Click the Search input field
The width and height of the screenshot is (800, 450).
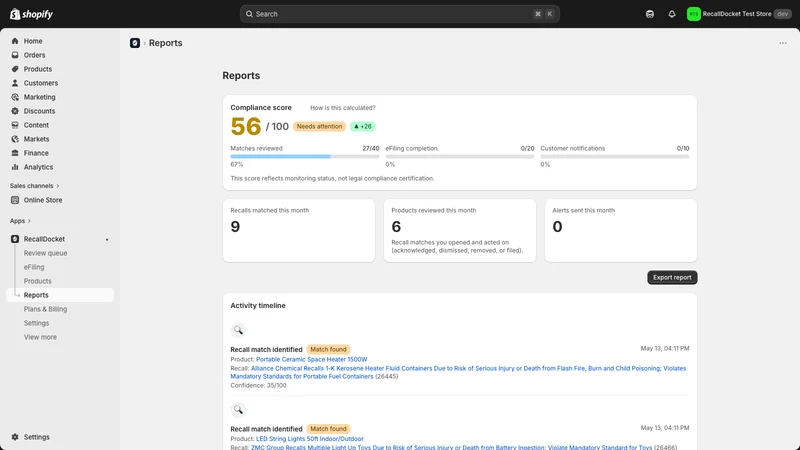[x=399, y=14]
